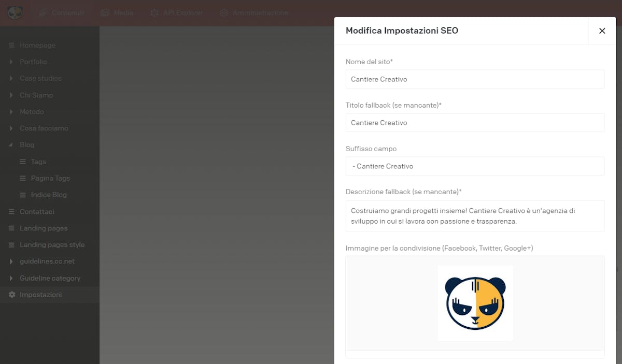622x364 pixels.
Task: Click the Nome del sito input field
Action: (x=475, y=79)
